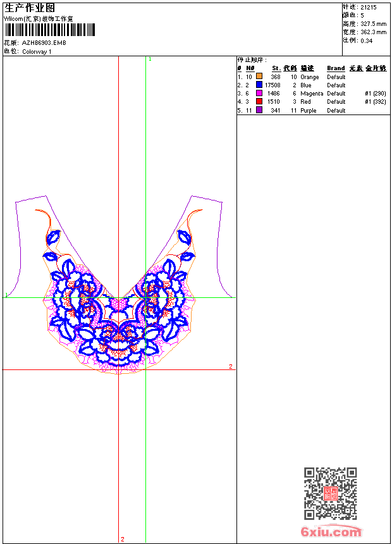The height and width of the screenshot is (544, 392).
Task: Click the stitch count value 21215
Action: pos(369,8)
